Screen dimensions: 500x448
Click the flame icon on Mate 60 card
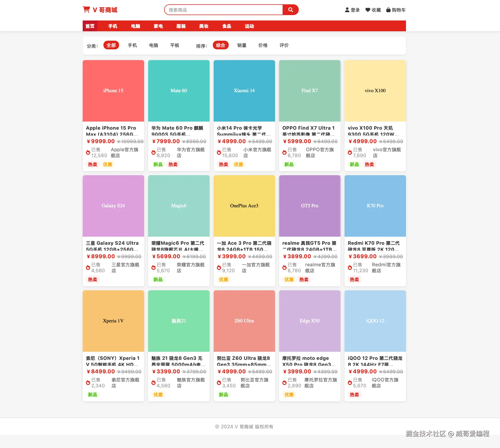[x=154, y=153]
